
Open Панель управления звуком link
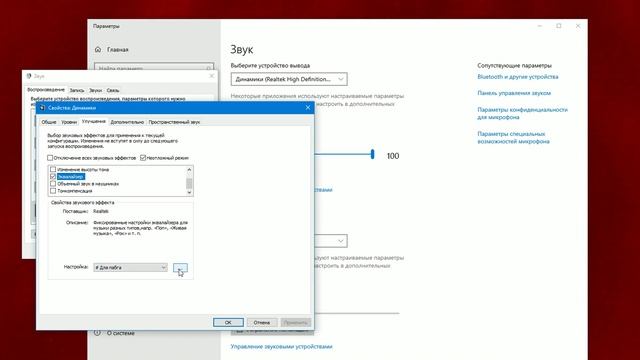[x=514, y=93]
